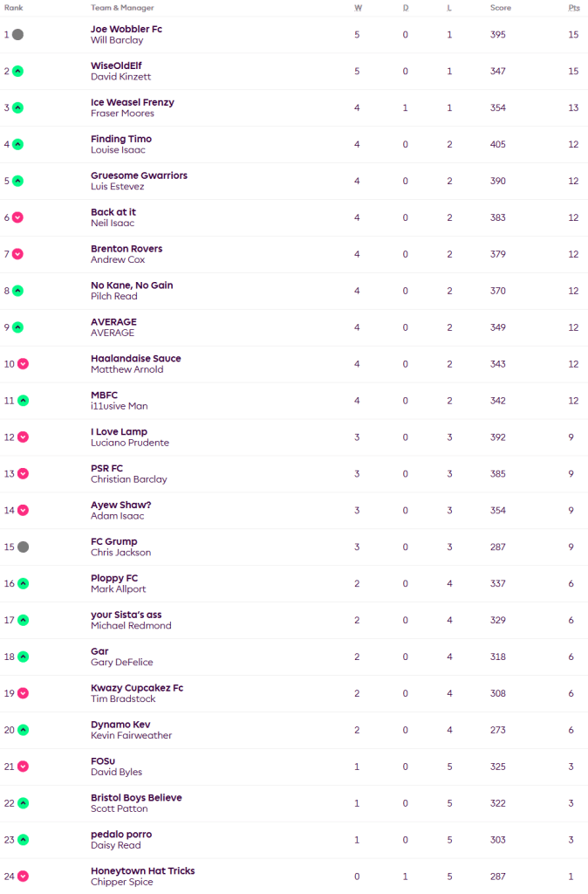Click the pink down arrow beside Back at it

[18, 217]
